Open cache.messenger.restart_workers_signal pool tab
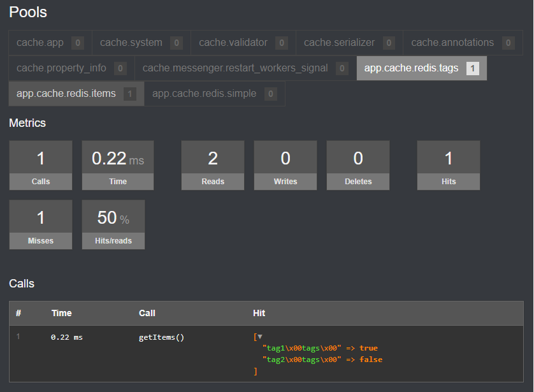 [x=245, y=68]
